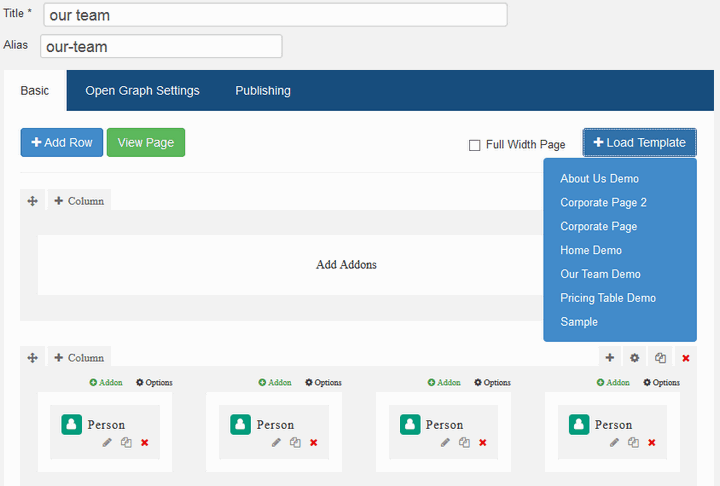Open the Publishing tab
720x486 pixels.
(x=263, y=91)
